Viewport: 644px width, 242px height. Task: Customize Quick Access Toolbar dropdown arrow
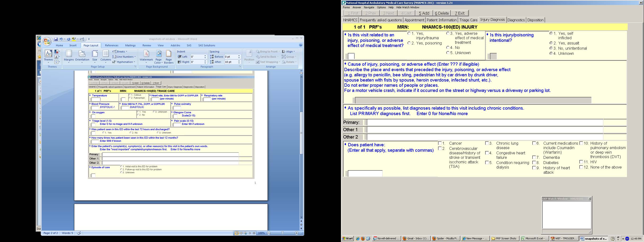click(x=89, y=39)
